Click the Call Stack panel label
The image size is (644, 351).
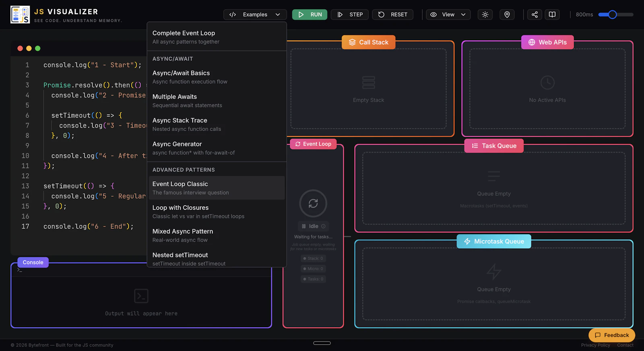[368, 42]
